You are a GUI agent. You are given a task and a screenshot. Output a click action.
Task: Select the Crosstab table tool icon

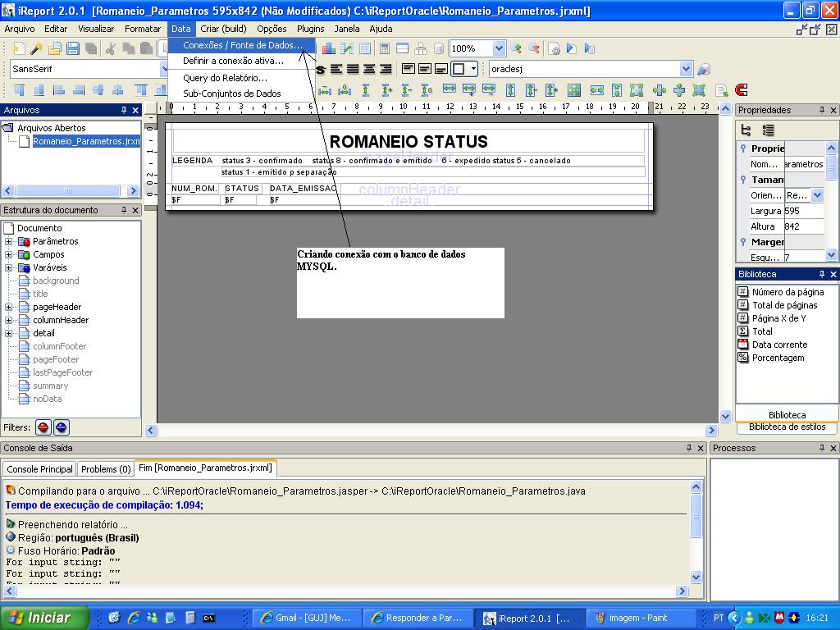[365, 48]
